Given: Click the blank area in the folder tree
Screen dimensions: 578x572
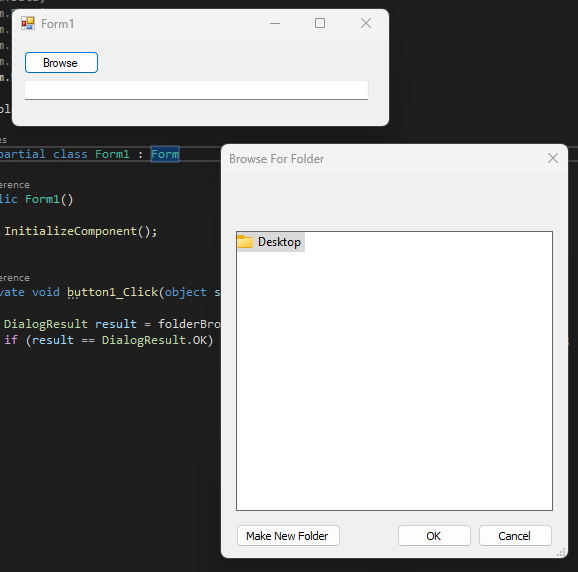Looking at the screenshot, I should [x=394, y=380].
